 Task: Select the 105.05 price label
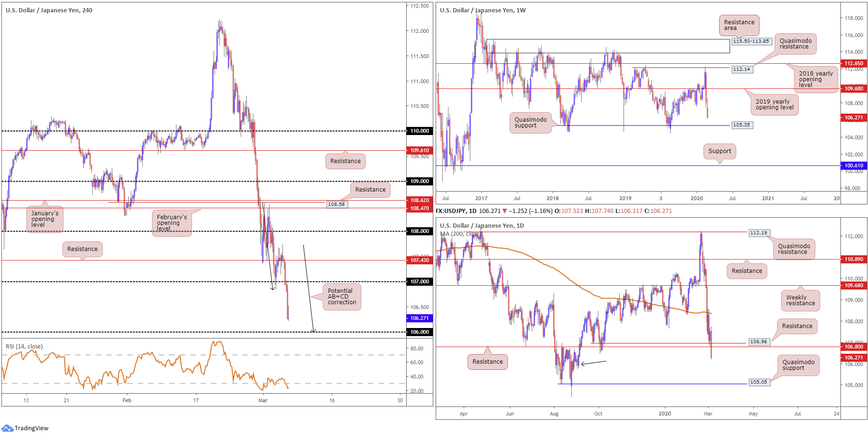pos(758,382)
